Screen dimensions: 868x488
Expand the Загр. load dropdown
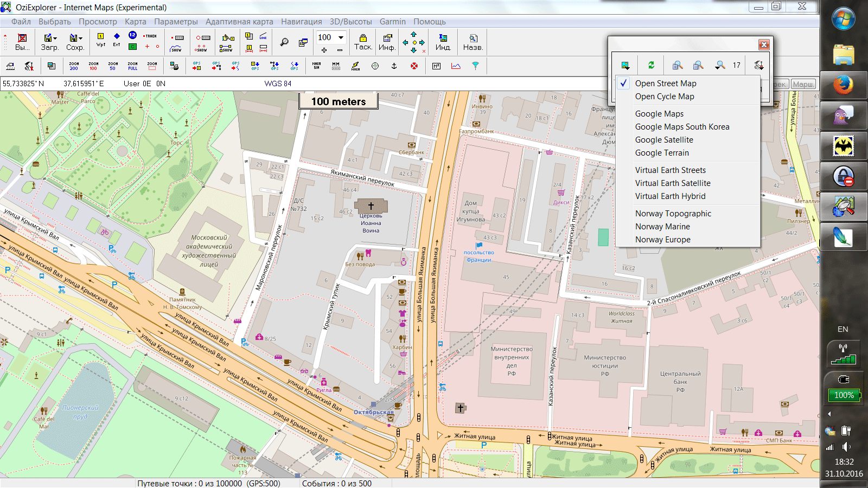55,38
